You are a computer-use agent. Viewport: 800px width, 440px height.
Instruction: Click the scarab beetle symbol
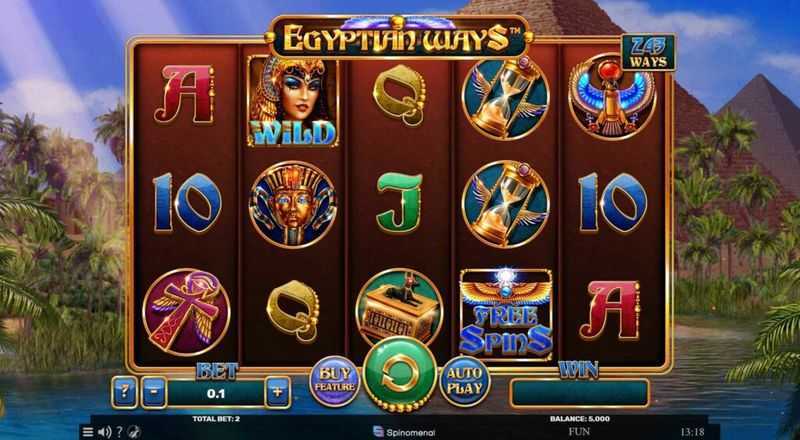[x=612, y=97]
